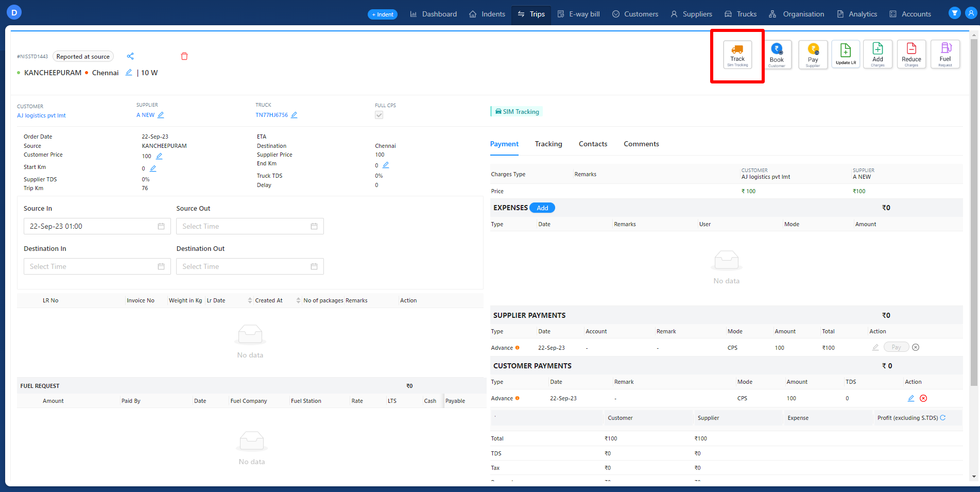Toggle the Full CPS checkbox
The image size is (980, 492).
[x=379, y=115]
